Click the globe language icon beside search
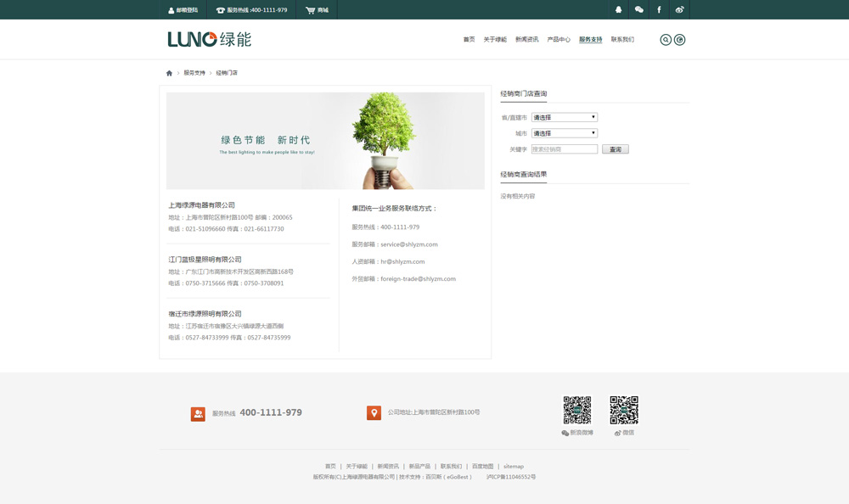Image resolution: width=849 pixels, height=504 pixels. [x=680, y=39]
